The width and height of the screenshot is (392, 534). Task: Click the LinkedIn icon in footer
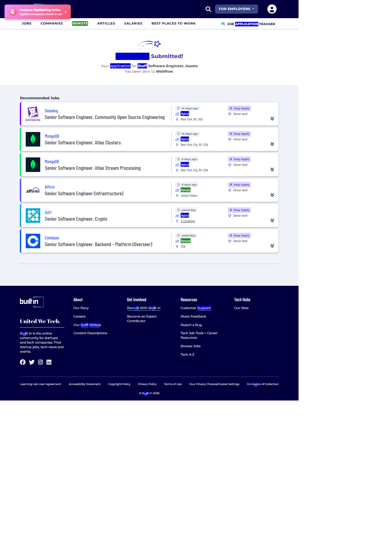click(x=49, y=362)
